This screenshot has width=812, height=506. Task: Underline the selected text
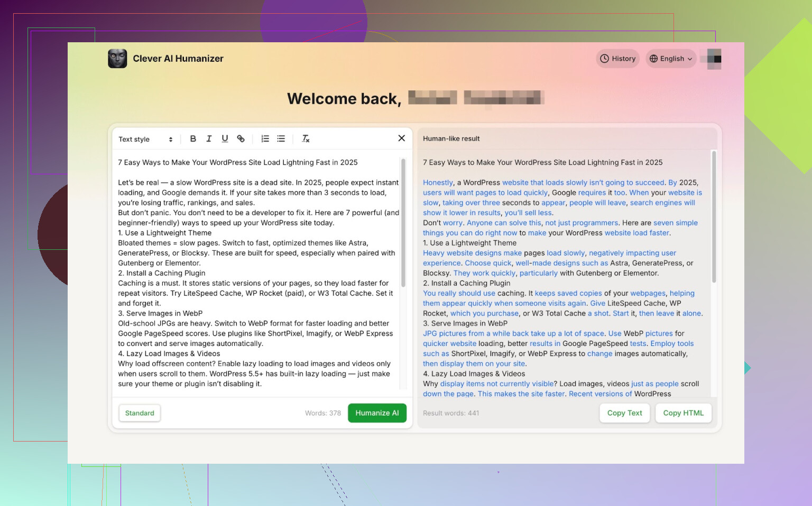225,138
